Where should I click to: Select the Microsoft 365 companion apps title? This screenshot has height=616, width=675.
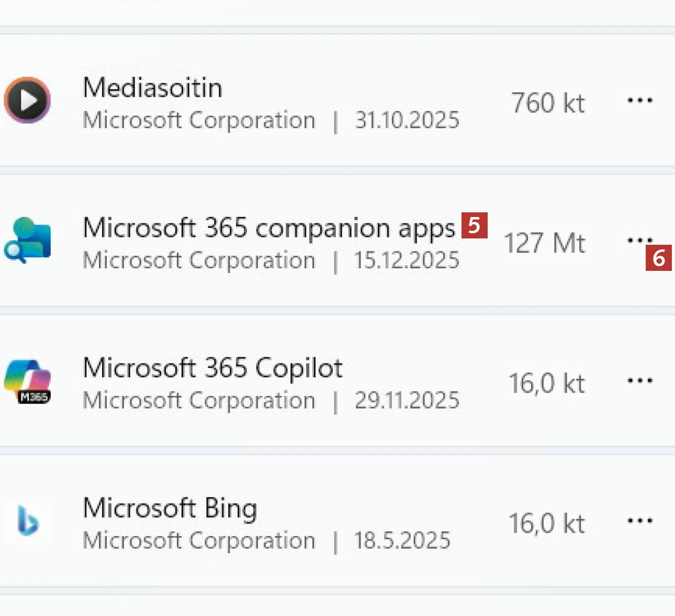tap(268, 228)
